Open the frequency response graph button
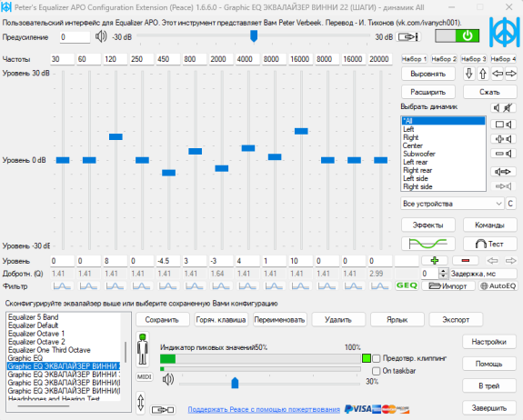Viewport: 523px width, 420px height. coord(427,244)
